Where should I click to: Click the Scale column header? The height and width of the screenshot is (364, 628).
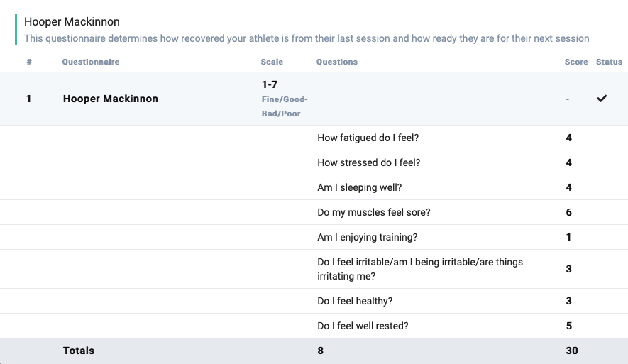coord(272,62)
